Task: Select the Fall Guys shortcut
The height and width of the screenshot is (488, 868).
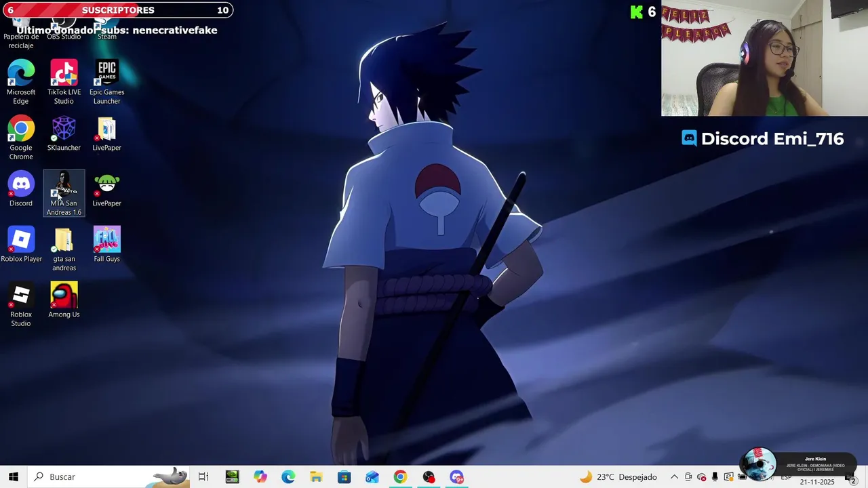Action: coord(106,245)
